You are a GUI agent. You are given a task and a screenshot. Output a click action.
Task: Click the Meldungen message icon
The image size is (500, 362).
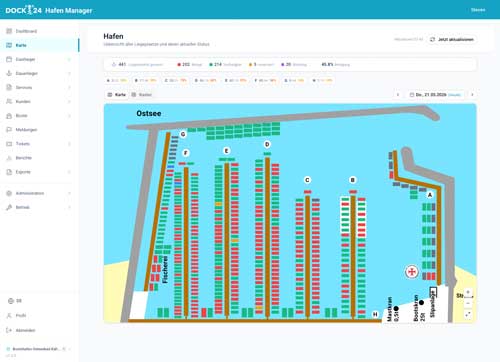(9, 130)
